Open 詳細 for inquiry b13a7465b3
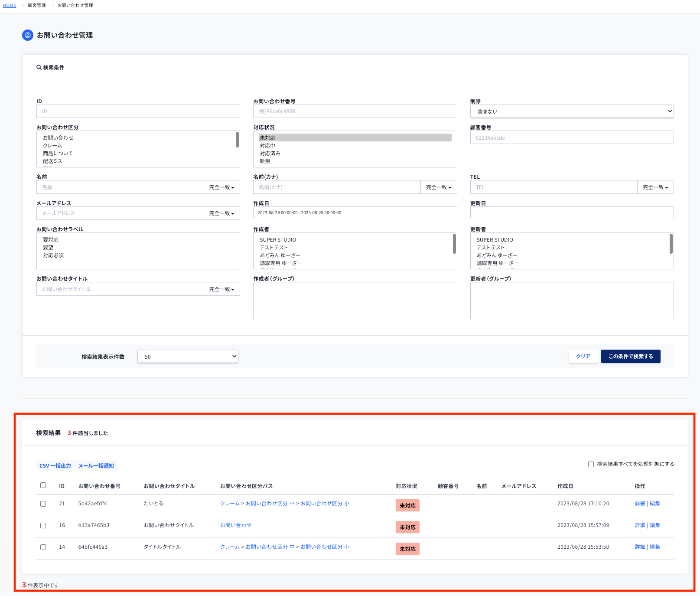Viewport: 700px width, 596px height. (640, 525)
